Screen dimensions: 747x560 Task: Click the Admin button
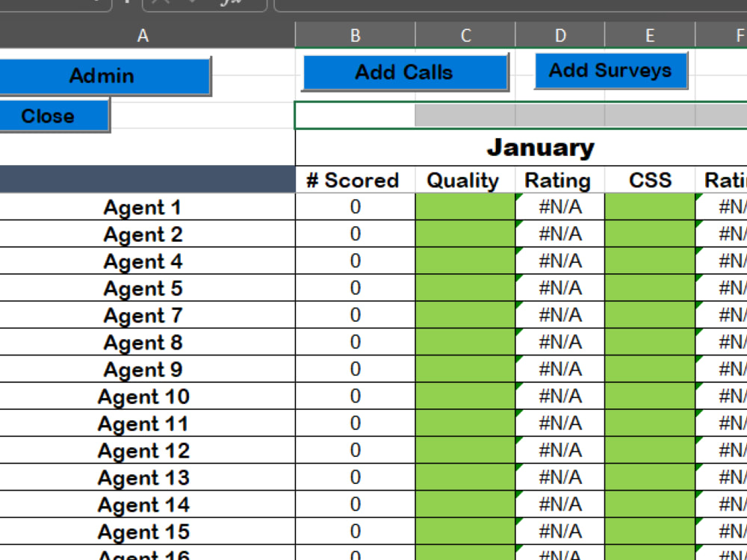105,76
